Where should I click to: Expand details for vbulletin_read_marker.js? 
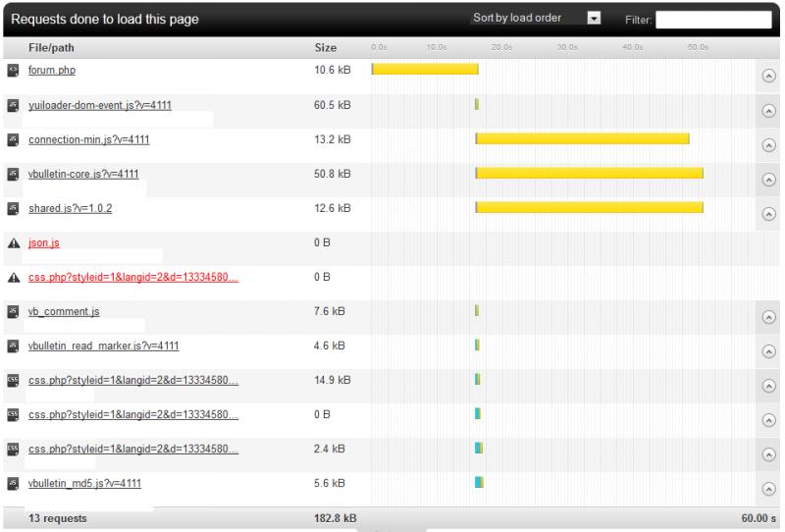click(768, 351)
